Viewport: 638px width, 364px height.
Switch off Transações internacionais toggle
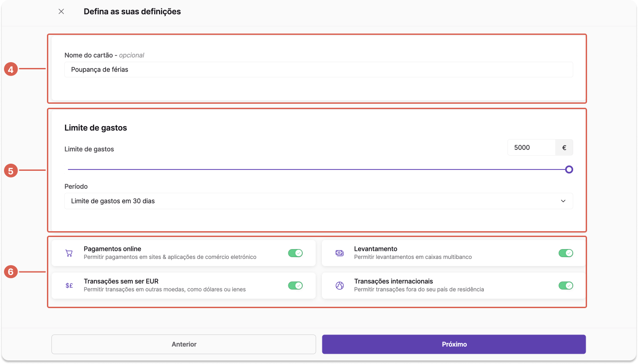point(566,286)
